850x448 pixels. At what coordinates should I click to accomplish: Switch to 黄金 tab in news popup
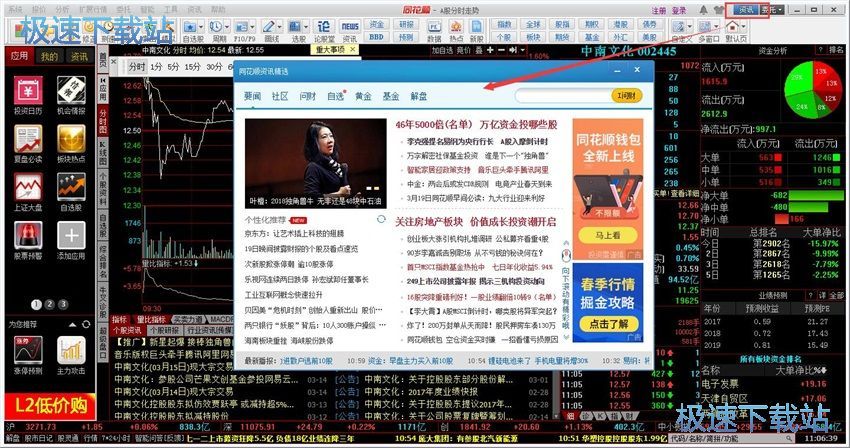363,96
